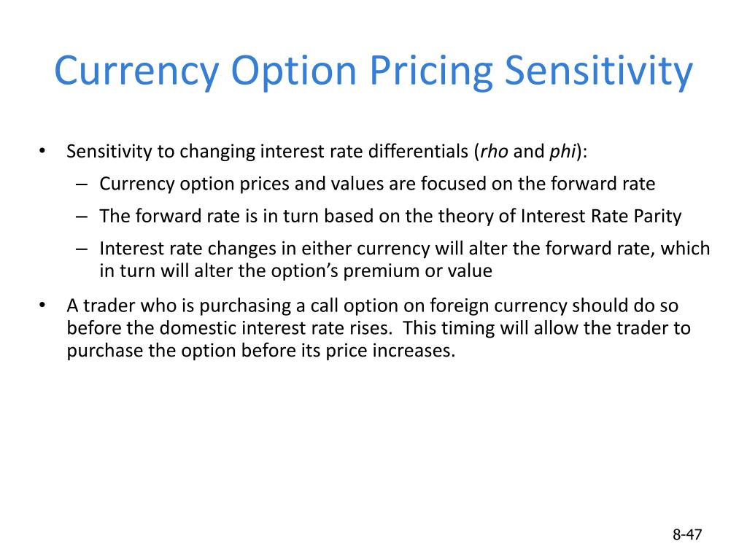Click the italic word rho
Viewport: 747px width, 560px height.
point(494,152)
